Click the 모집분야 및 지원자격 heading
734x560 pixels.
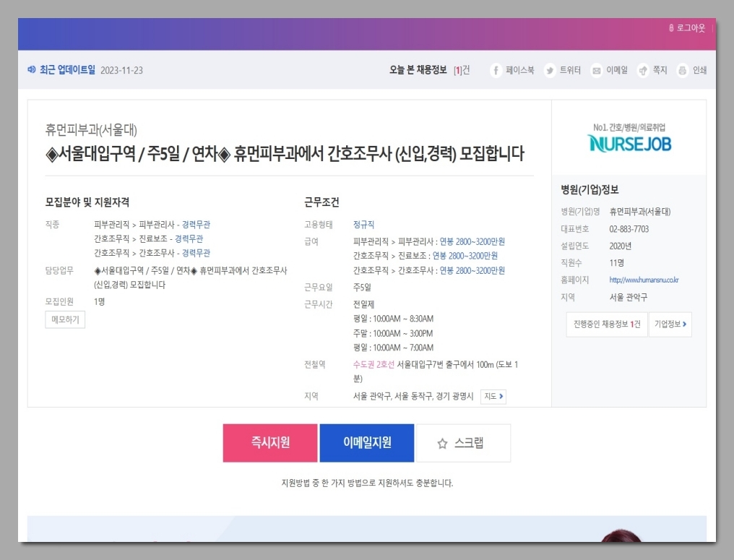(87, 202)
